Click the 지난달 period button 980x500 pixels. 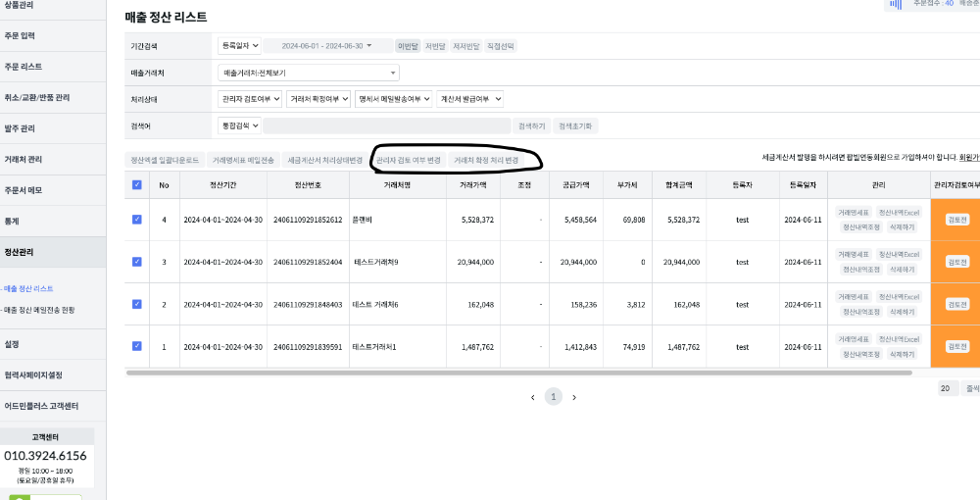pos(434,46)
